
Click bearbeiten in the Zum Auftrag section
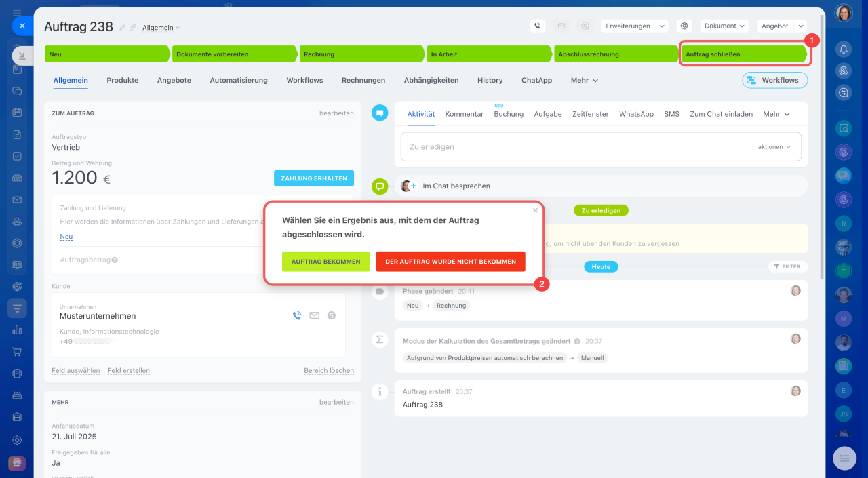[x=336, y=113]
